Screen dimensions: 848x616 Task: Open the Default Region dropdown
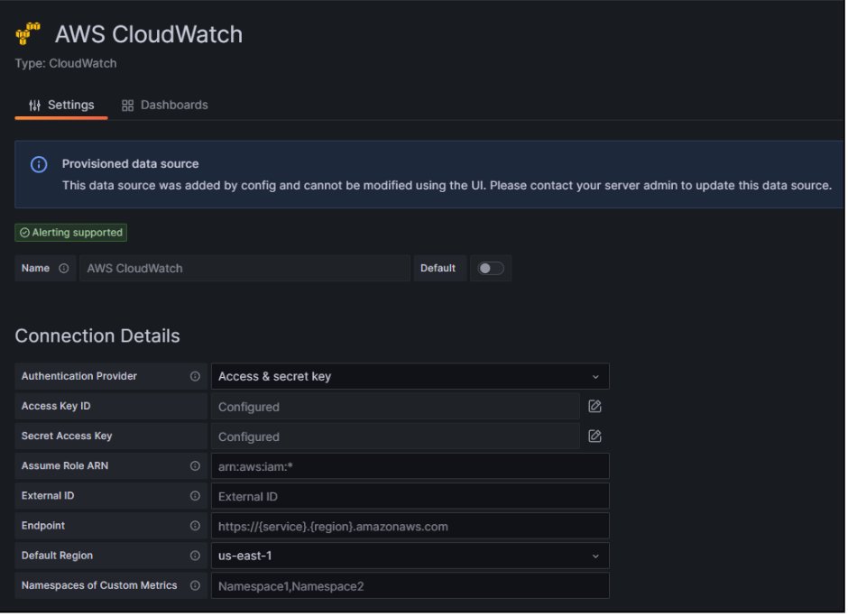point(410,556)
